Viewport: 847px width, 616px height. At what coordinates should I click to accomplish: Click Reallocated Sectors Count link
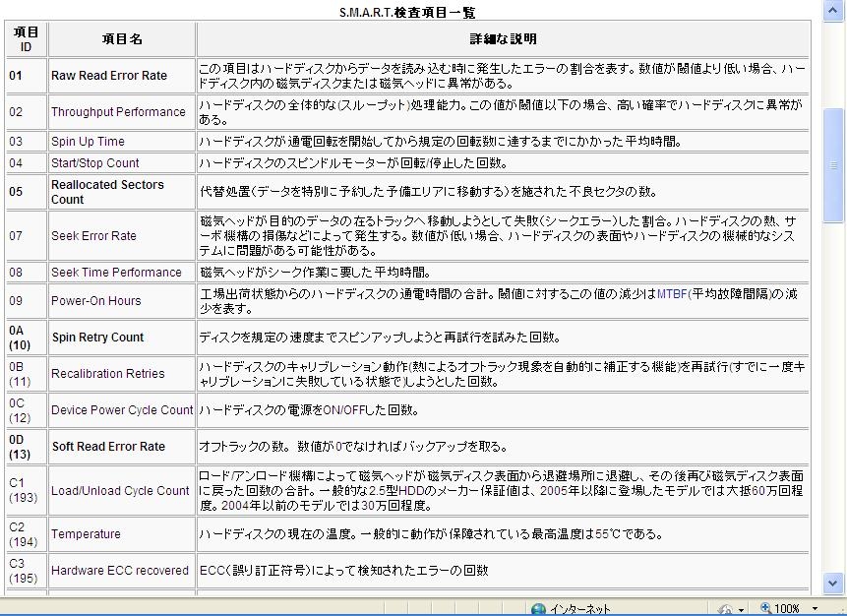(107, 192)
